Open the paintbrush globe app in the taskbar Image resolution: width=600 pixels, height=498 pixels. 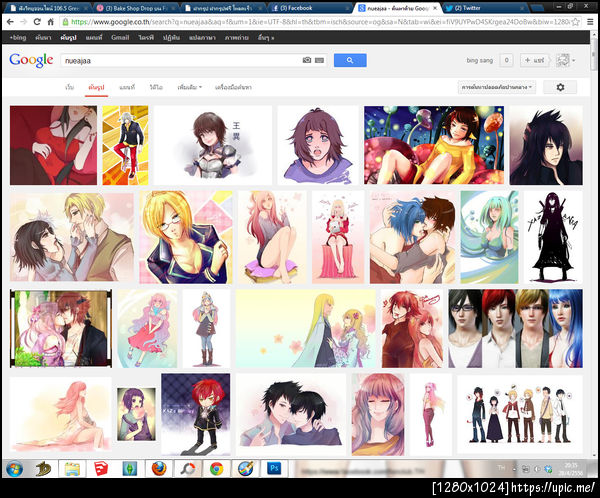coord(245,469)
